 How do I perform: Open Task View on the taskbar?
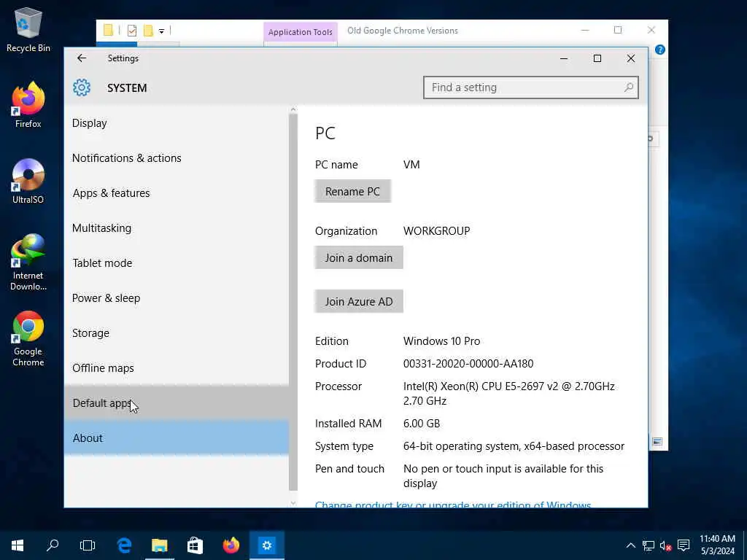[88, 545]
